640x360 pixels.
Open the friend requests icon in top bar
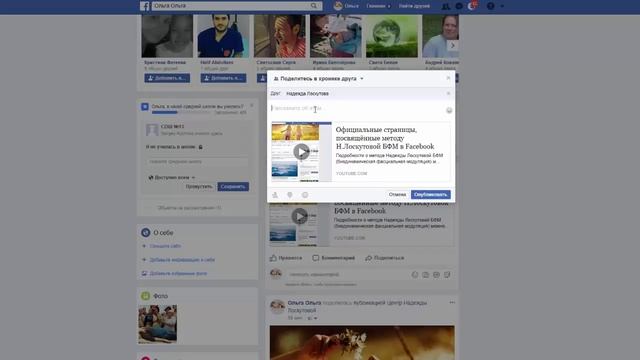click(x=446, y=6)
